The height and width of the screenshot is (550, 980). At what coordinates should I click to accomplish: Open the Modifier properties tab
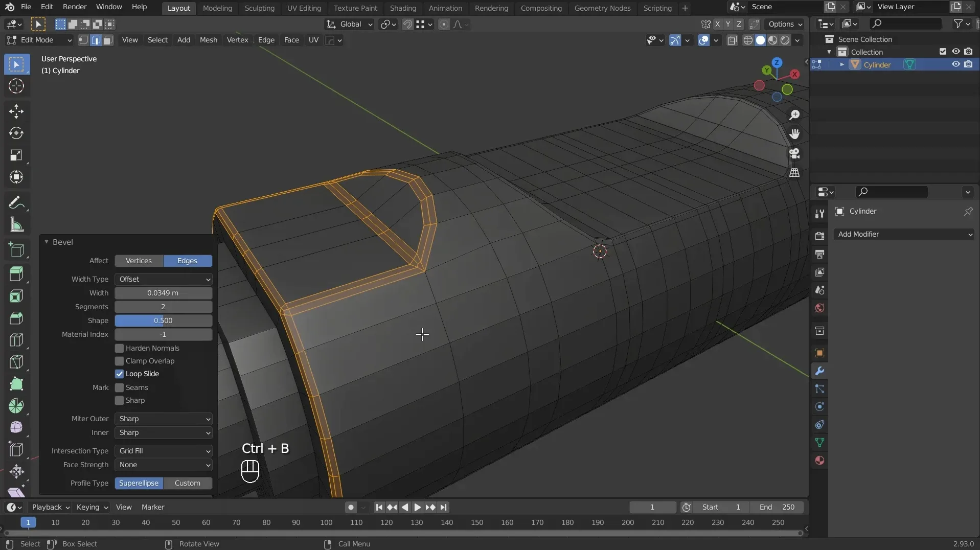coord(819,371)
